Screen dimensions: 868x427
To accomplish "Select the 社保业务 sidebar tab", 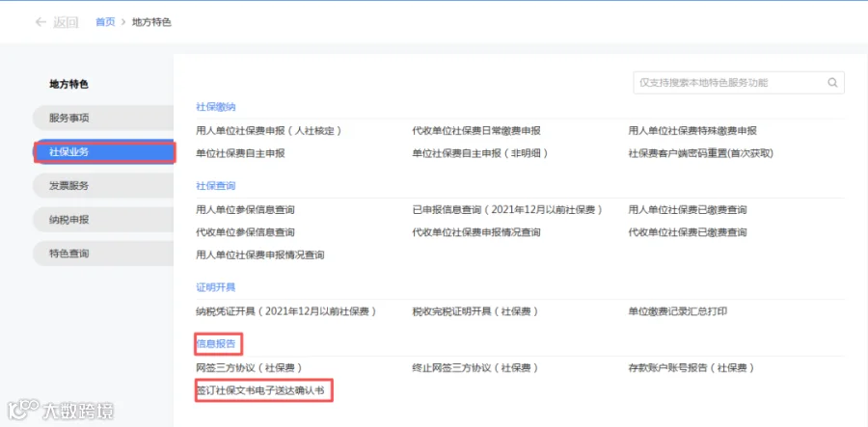I will [x=103, y=152].
